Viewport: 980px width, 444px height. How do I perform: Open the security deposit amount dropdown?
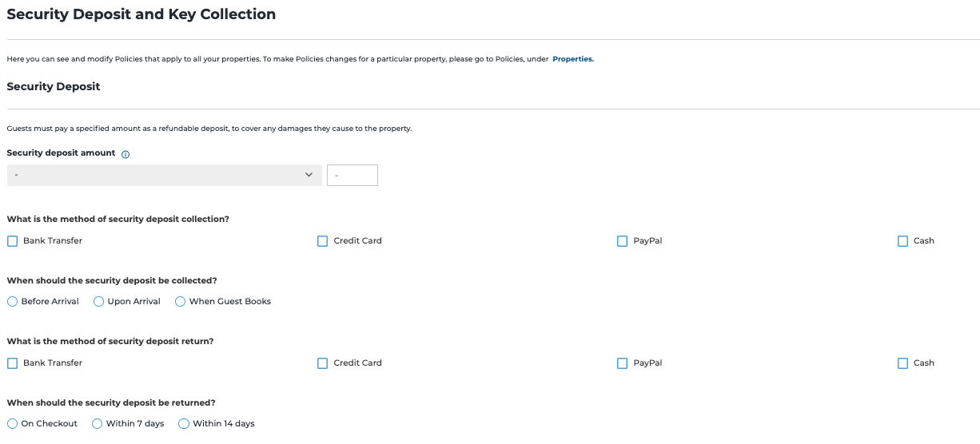click(x=164, y=176)
